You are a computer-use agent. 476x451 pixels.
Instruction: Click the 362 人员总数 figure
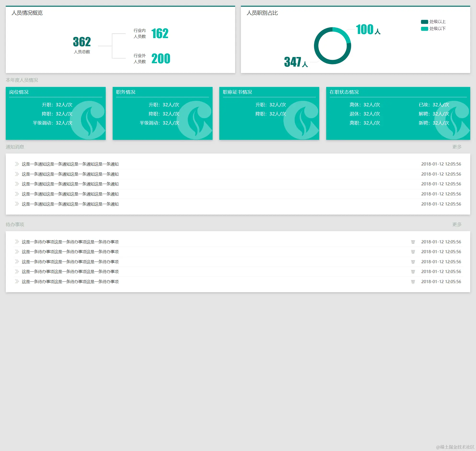coord(82,42)
